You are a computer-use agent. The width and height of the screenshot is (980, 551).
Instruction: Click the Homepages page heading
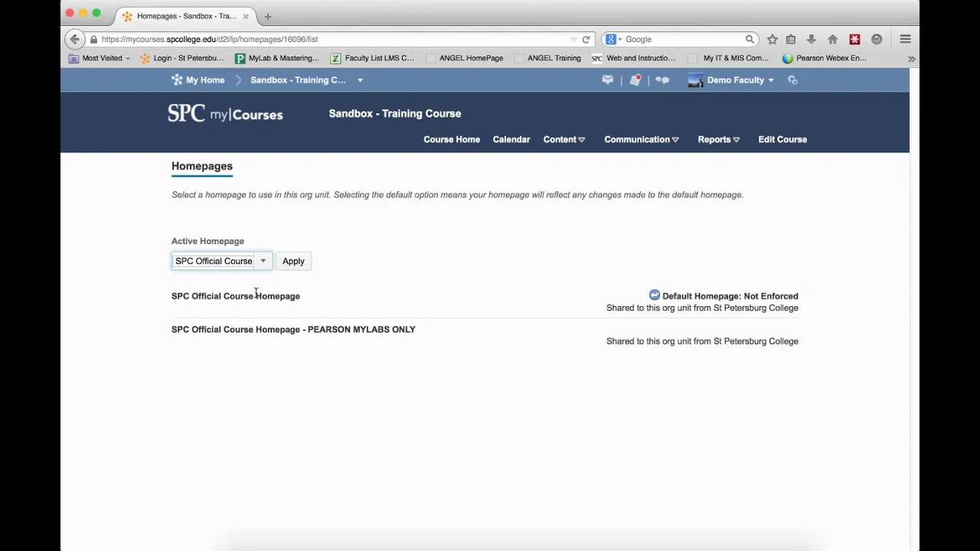coord(202,166)
